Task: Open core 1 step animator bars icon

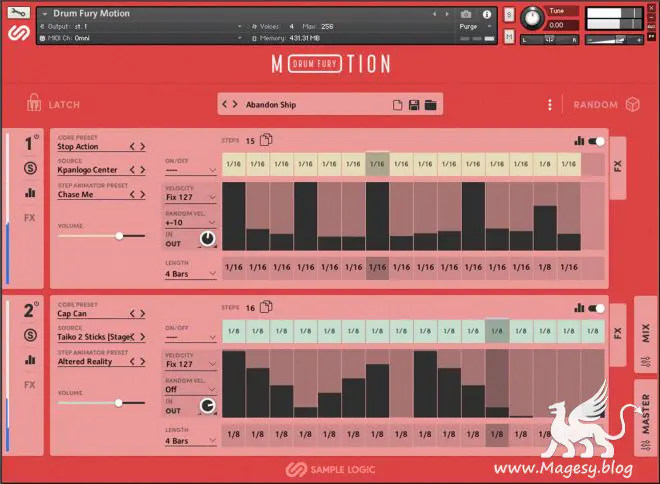Action: tap(30, 193)
